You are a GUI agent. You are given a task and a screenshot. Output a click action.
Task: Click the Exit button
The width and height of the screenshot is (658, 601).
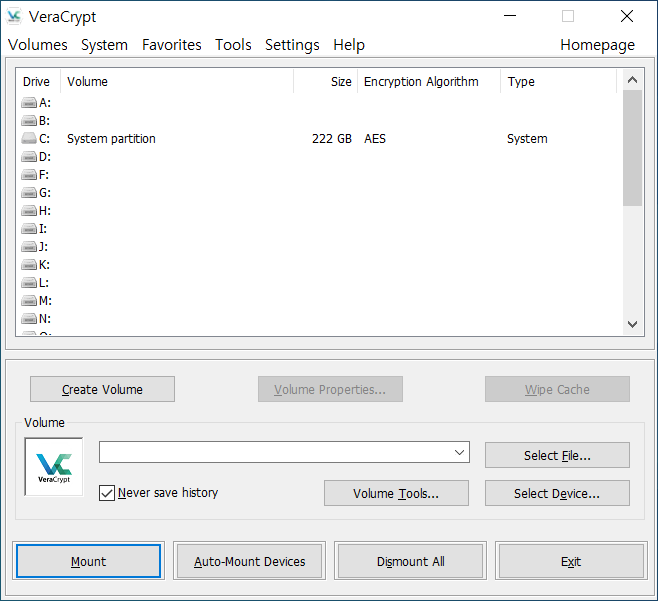(571, 561)
